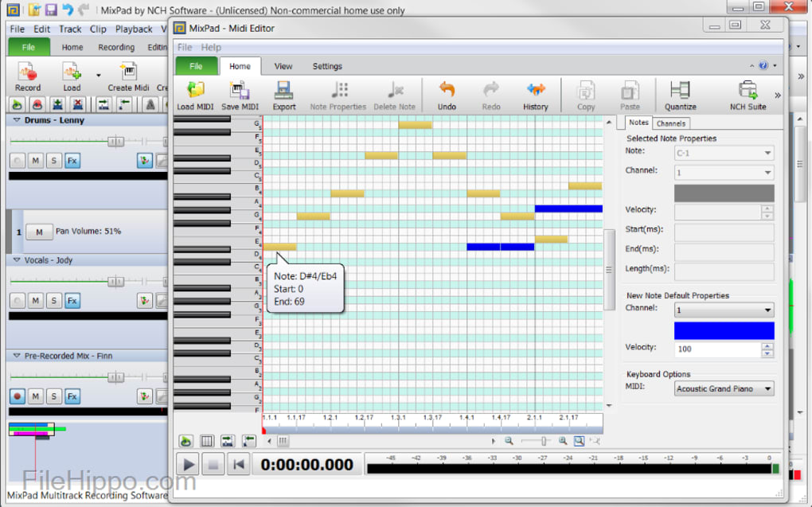Toggle Fx on the Drums - Lenny track
This screenshot has height=507, width=812.
(72, 160)
